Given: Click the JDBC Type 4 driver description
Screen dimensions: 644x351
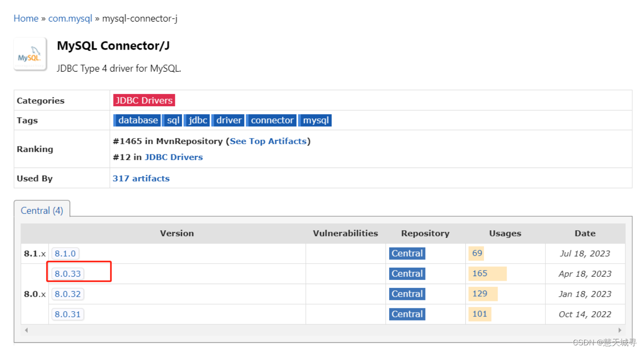Looking at the screenshot, I should [119, 68].
